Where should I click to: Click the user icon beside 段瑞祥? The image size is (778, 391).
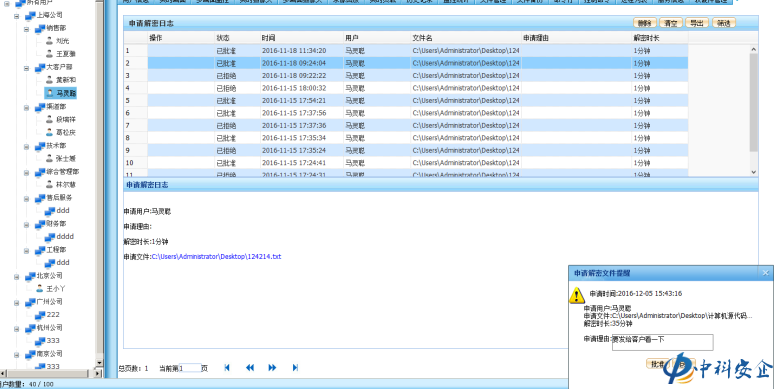click(49, 119)
